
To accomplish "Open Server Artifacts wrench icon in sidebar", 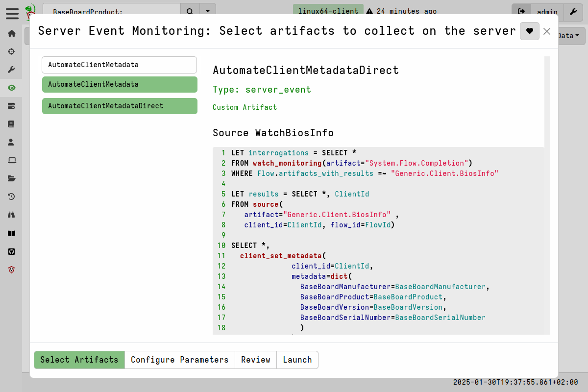I will click(x=11, y=69).
